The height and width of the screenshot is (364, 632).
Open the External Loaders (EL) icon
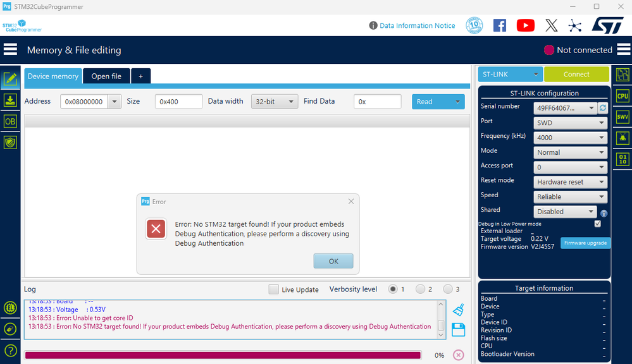(10, 308)
